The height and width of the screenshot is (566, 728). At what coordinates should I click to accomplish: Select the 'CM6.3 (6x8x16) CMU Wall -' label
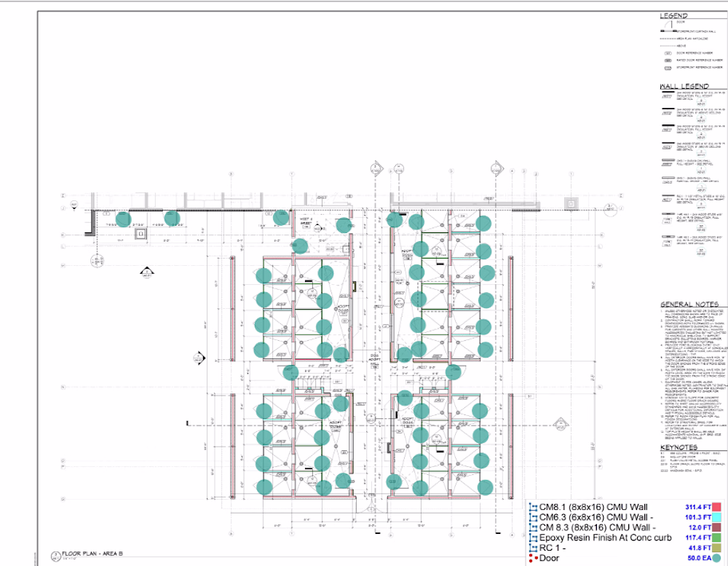(x=597, y=518)
